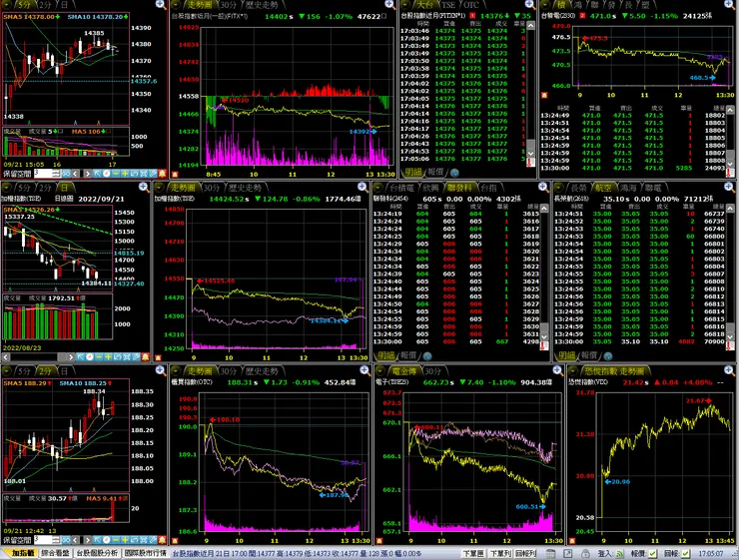Toggle the 回報 checkbox in the status bar
Viewport: 739px width, 560px height.
pyautogui.click(x=686, y=554)
